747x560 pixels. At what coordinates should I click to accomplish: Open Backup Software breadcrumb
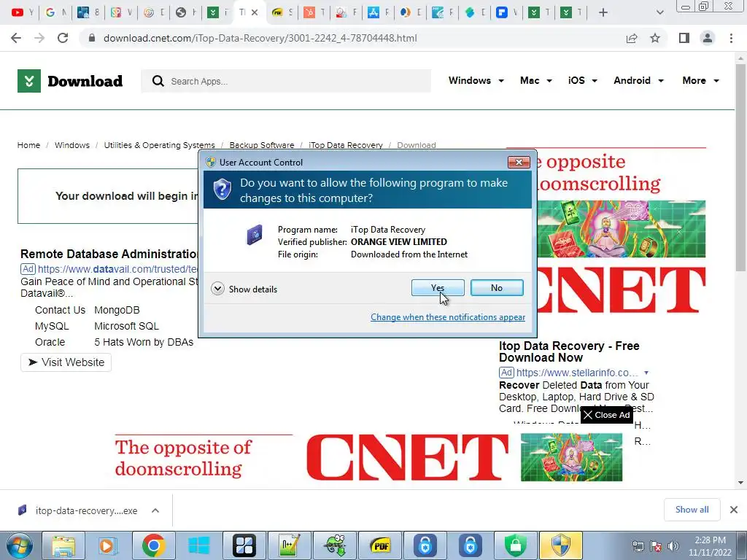click(x=262, y=145)
